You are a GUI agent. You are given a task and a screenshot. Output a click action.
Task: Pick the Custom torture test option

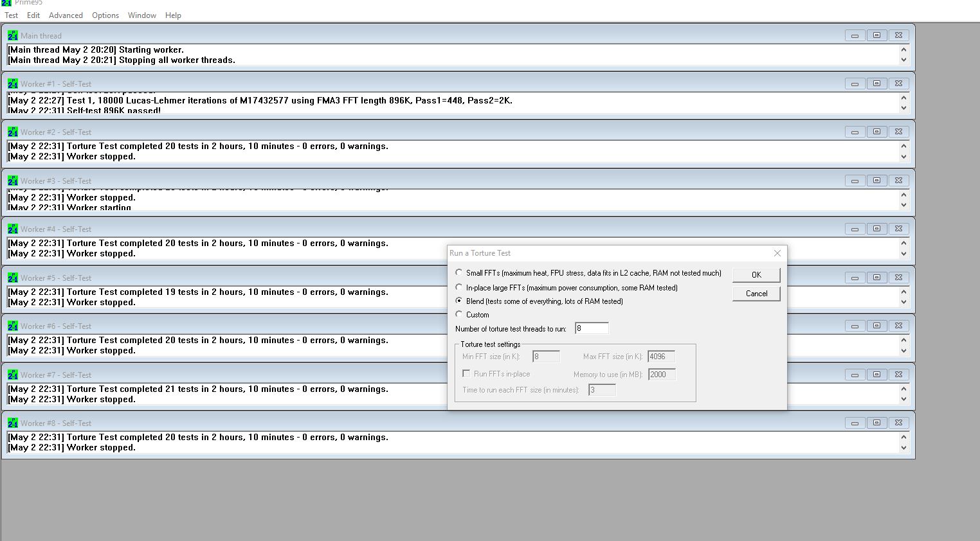pyautogui.click(x=458, y=314)
